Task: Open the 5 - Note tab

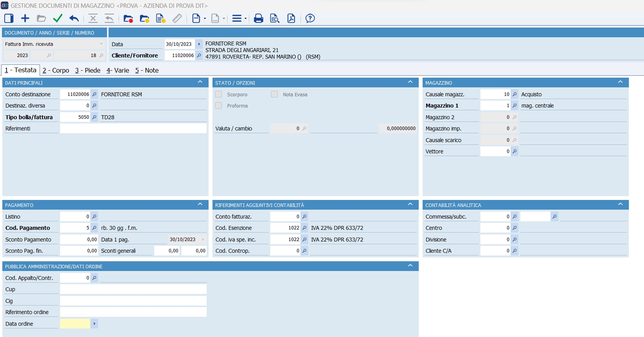Action: pos(147,70)
